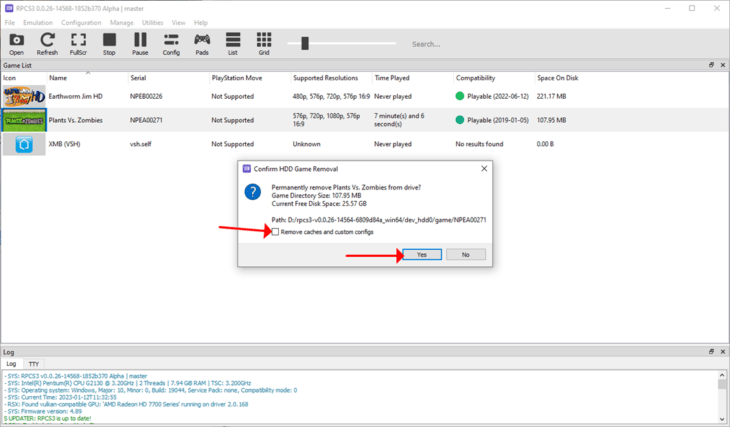Open the Manage menu
This screenshot has width=730, height=427.
(x=122, y=22)
